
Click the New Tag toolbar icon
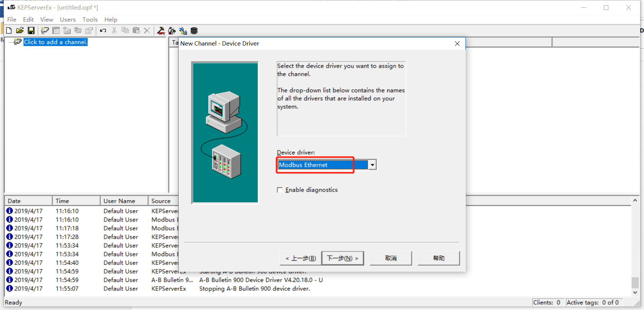point(78,31)
